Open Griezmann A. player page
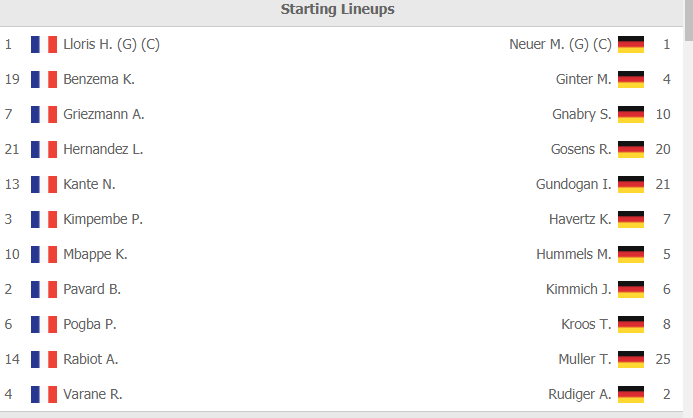Viewport: 693px width, 418px height. 104,114
